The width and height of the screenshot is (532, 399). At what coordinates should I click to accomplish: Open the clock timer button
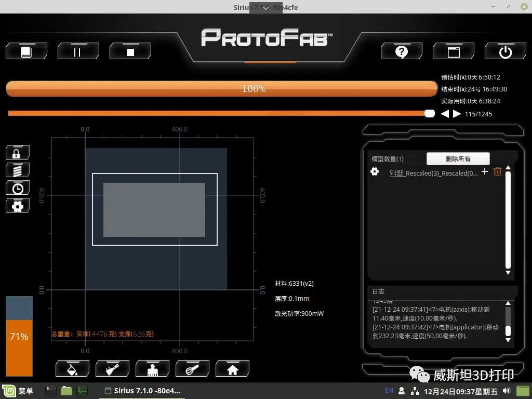(x=18, y=188)
